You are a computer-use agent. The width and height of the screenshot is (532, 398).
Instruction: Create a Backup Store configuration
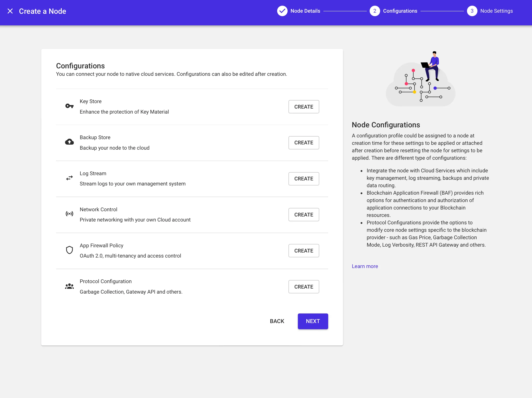pyautogui.click(x=304, y=143)
